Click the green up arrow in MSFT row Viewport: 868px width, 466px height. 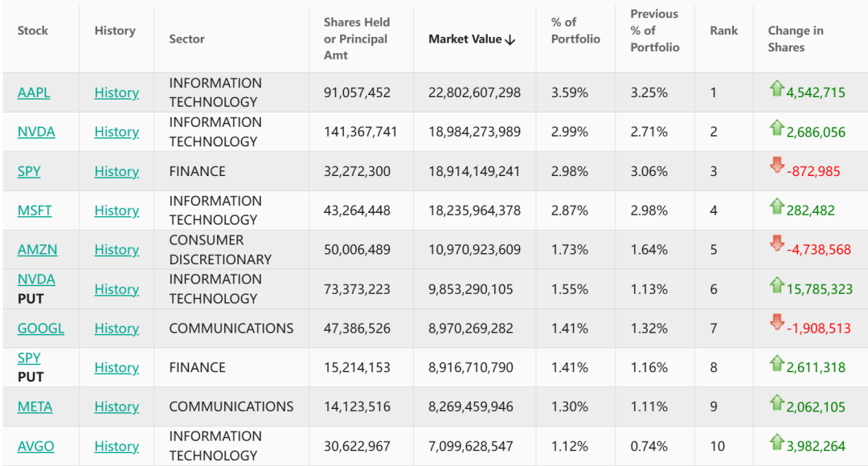(x=776, y=207)
